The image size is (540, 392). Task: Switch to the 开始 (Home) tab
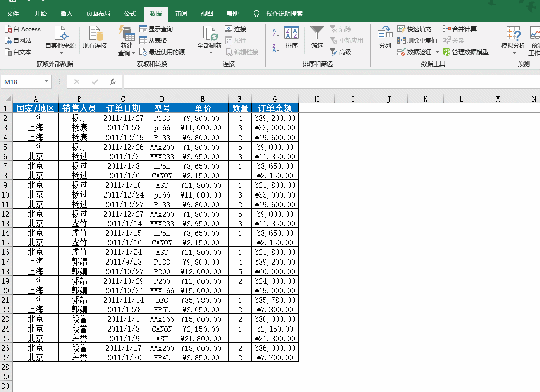point(41,14)
